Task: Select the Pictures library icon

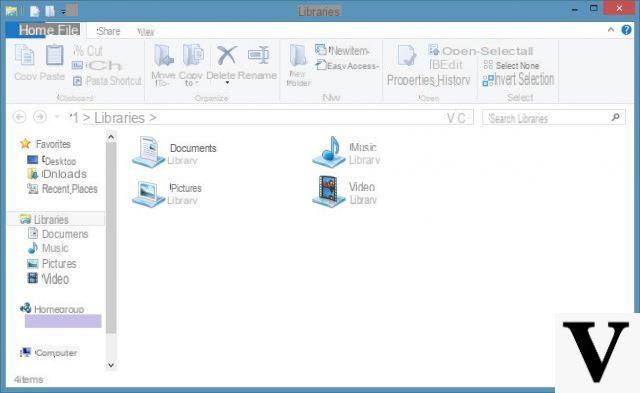Action: coord(148,194)
